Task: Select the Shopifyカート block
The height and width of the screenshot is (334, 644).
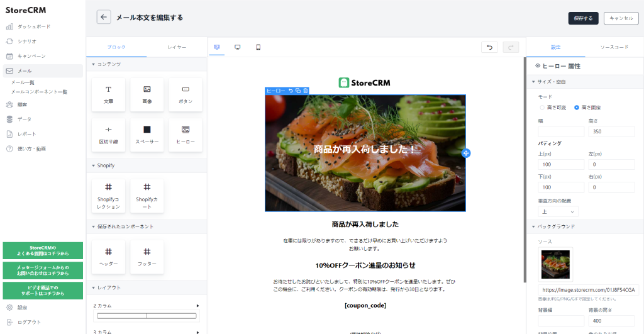Action: point(147,196)
